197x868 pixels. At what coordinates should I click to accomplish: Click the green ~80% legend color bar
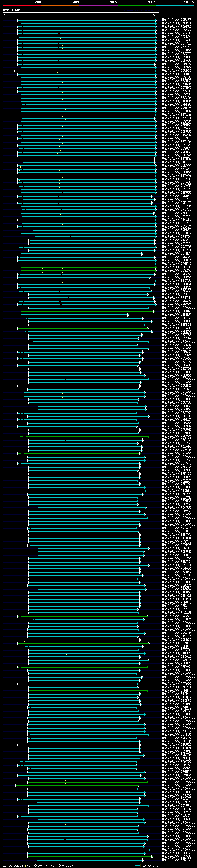click(x=137, y=6)
